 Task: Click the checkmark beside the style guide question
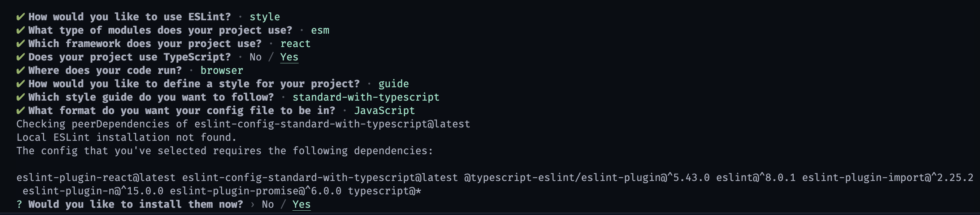21,97
